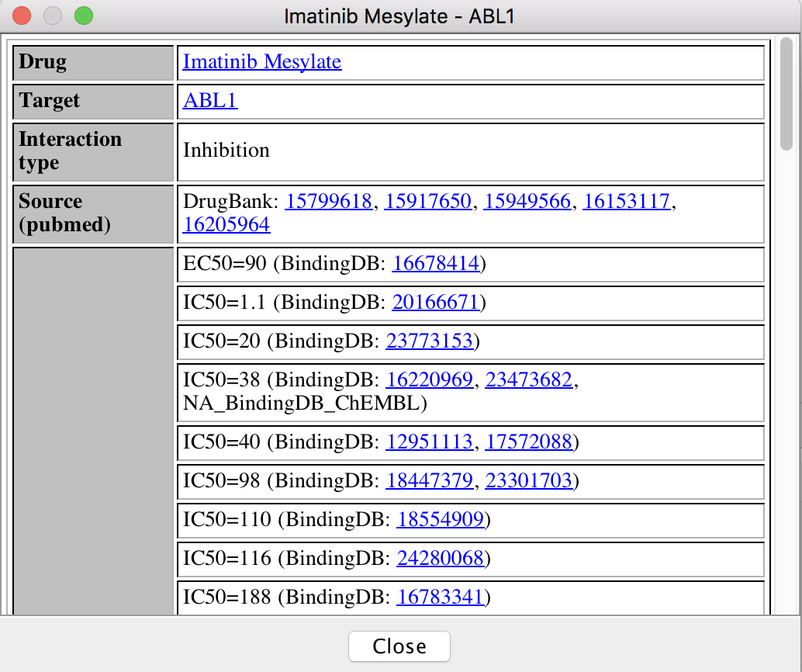This screenshot has width=802, height=672.
Task: Open DrugBank pubmed reference 16205964
Action: [x=226, y=225]
